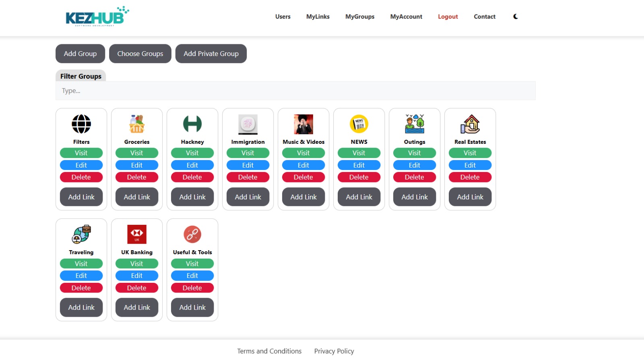The image size is (644, 361).
Task: Click the UK Banking HSBC icon
Action: point(137,234)
